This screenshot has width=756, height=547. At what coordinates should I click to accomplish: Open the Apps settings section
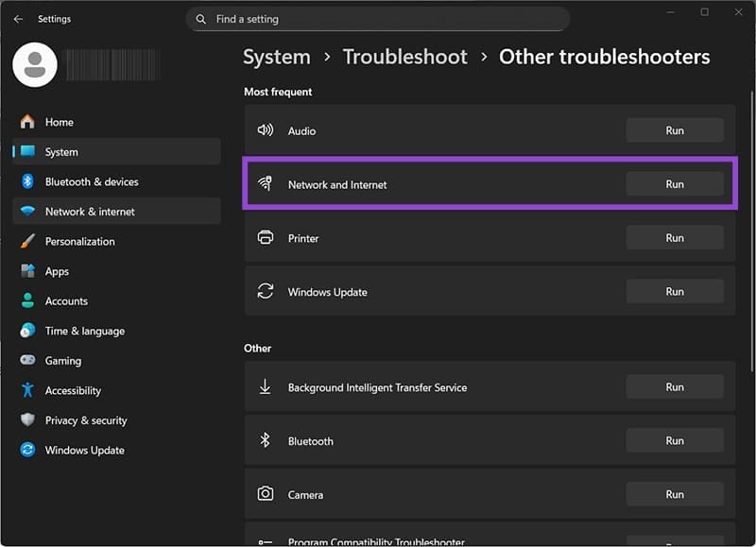[57, 271]
